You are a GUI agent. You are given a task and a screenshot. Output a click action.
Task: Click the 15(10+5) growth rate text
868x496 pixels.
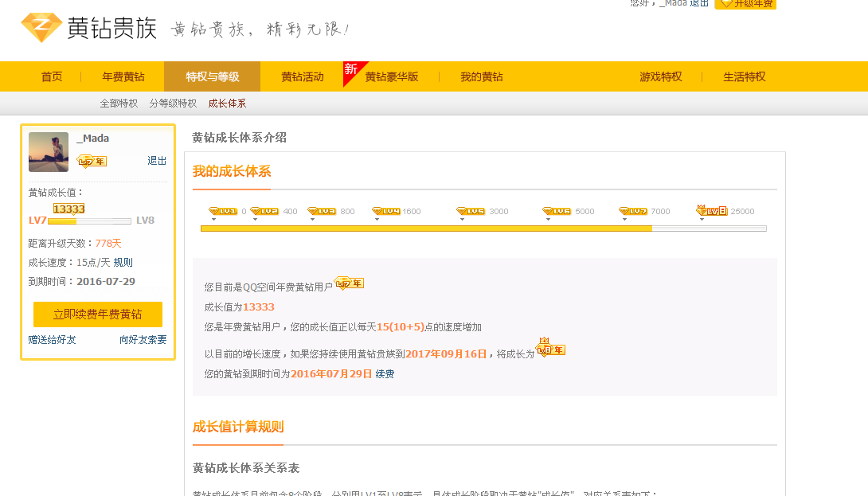pos(401,327)
